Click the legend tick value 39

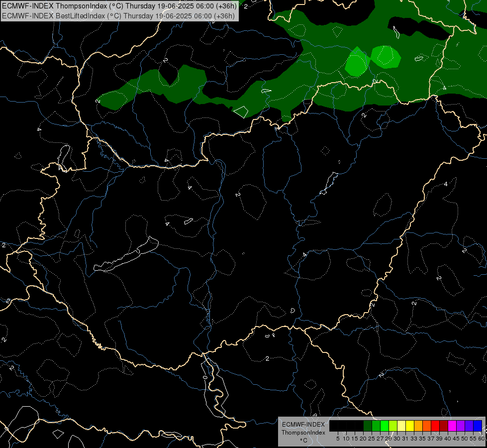[439, 439]
